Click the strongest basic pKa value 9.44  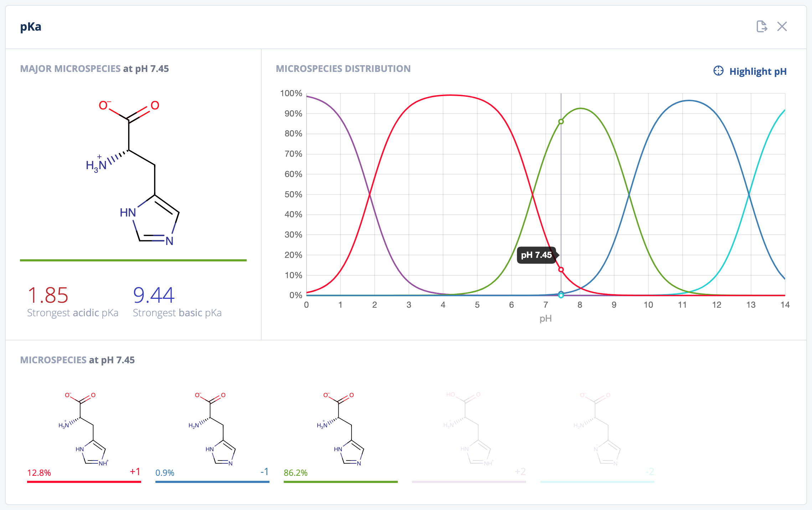pos(154,295)
